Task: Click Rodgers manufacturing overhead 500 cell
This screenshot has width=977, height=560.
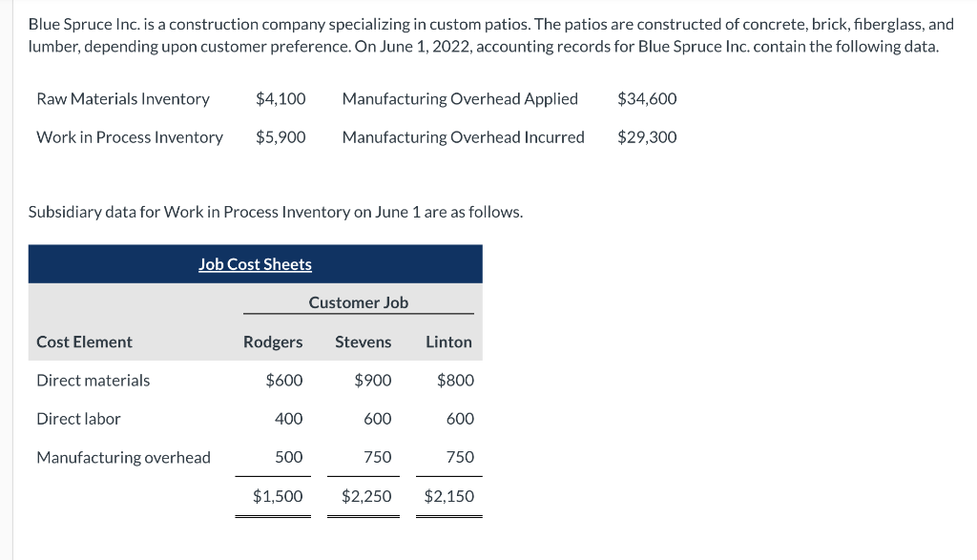Action: click(x=288, y=457)
